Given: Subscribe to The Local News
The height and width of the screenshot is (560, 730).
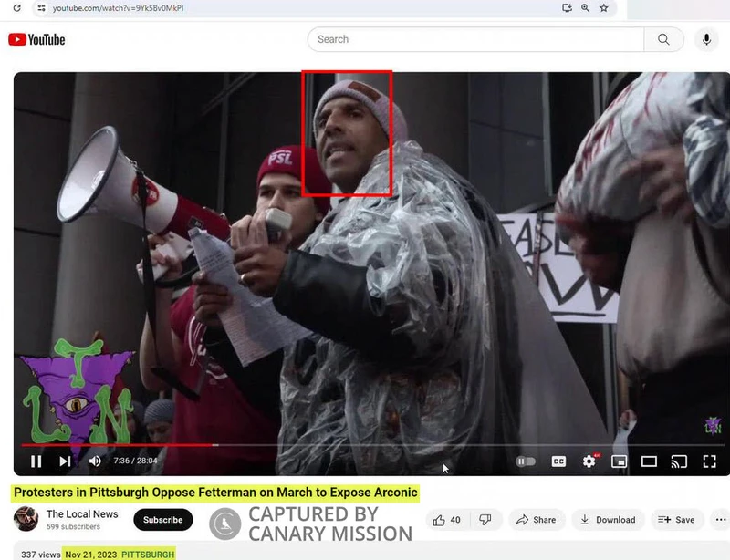Looking at the screenshot, I should click(163, 520).
